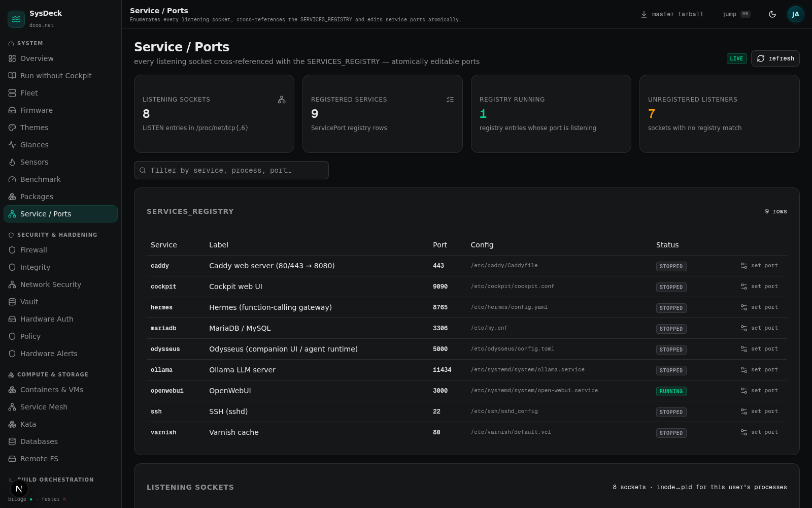Click the Service Mesh icon
The height and width of the screenshot is (508, 812).
coord(12,407)
